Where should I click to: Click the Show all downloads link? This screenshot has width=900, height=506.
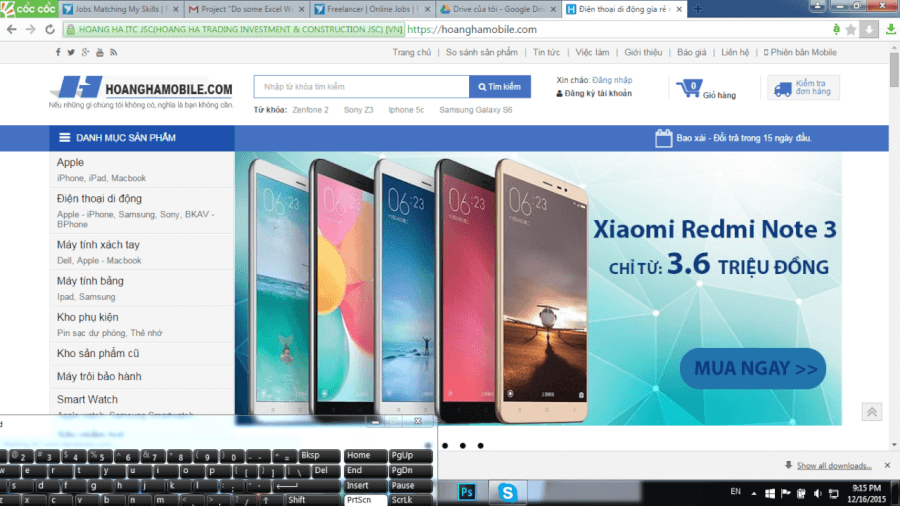point(834,466)
